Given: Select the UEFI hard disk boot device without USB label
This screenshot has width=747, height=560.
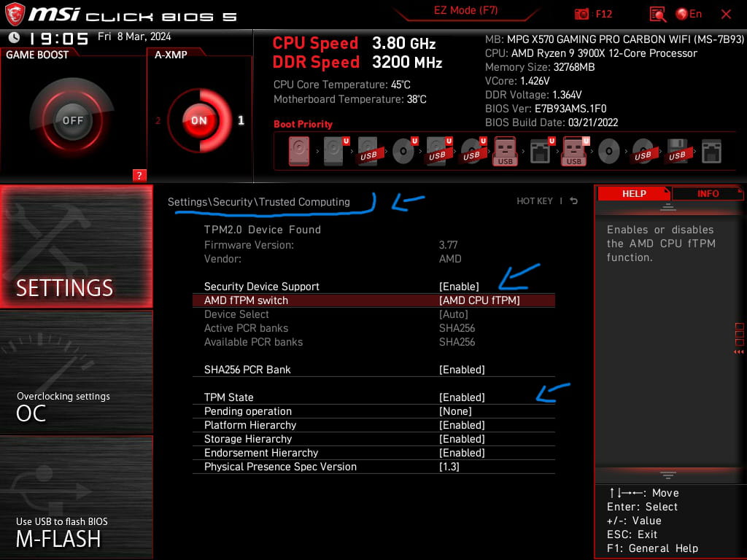Looking at the screenshot, I should point(335,152).
